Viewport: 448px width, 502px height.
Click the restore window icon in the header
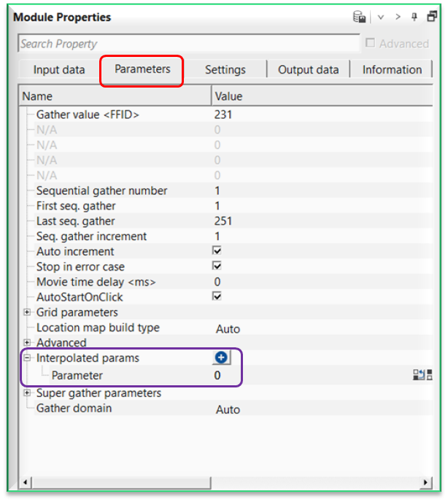[432, 16]
